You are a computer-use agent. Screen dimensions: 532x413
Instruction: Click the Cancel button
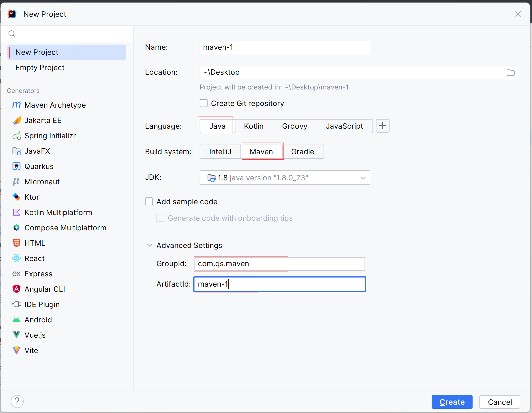(500, 402)
